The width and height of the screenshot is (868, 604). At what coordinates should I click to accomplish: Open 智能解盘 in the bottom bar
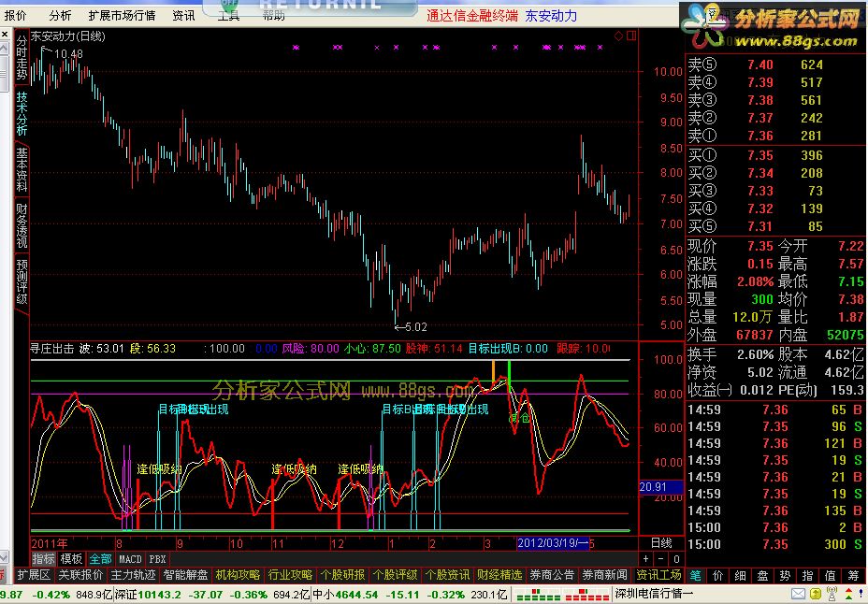pos(185,575)
